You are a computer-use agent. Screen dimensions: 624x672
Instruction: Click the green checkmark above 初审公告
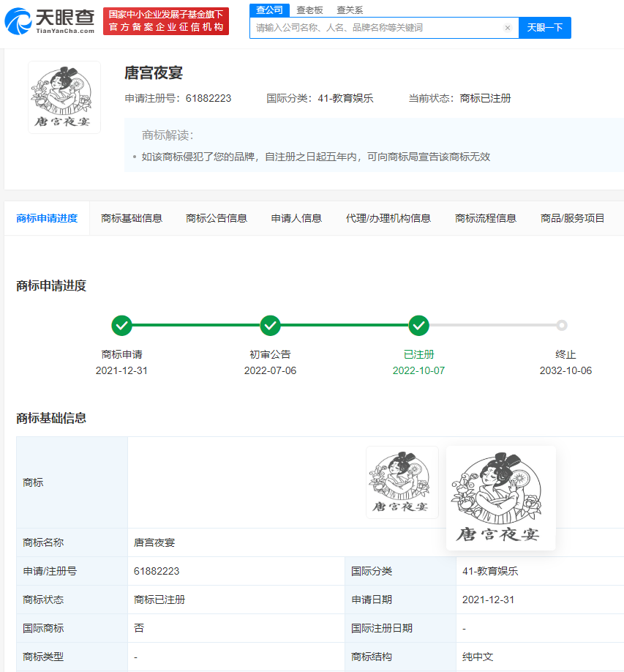[x=270, y=325]
